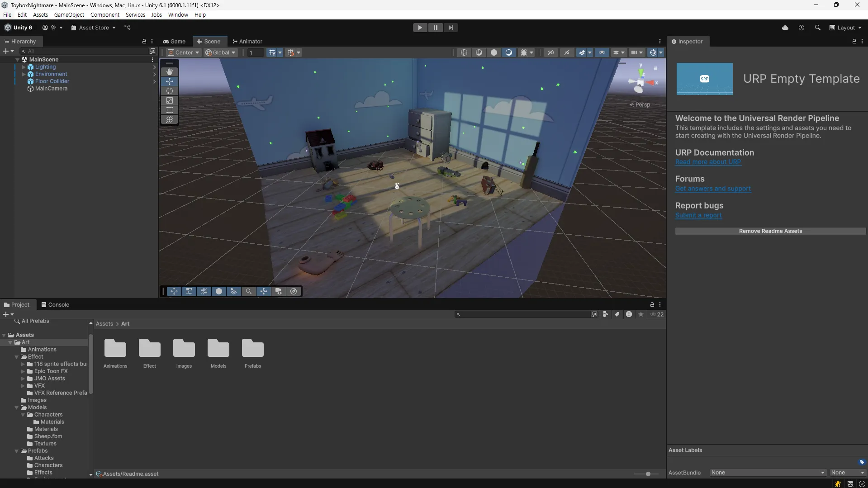This screenshot has height=488, width=868.
Task: Click the Pause button
Action: tap(435, 28)
